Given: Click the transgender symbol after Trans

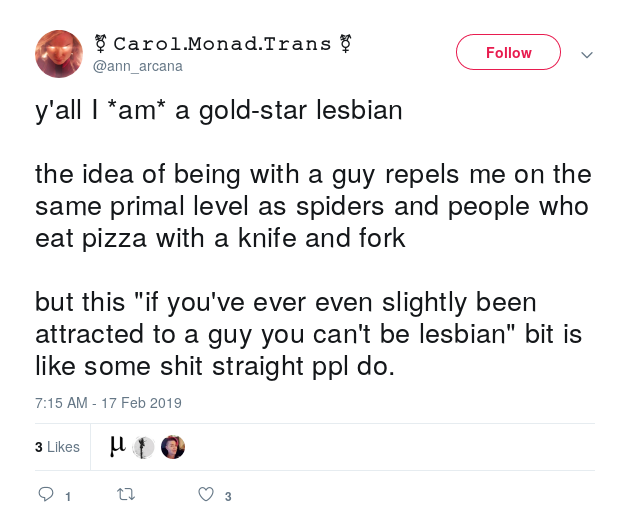Looking at the screenshot, I should click(x=345, y=44).
